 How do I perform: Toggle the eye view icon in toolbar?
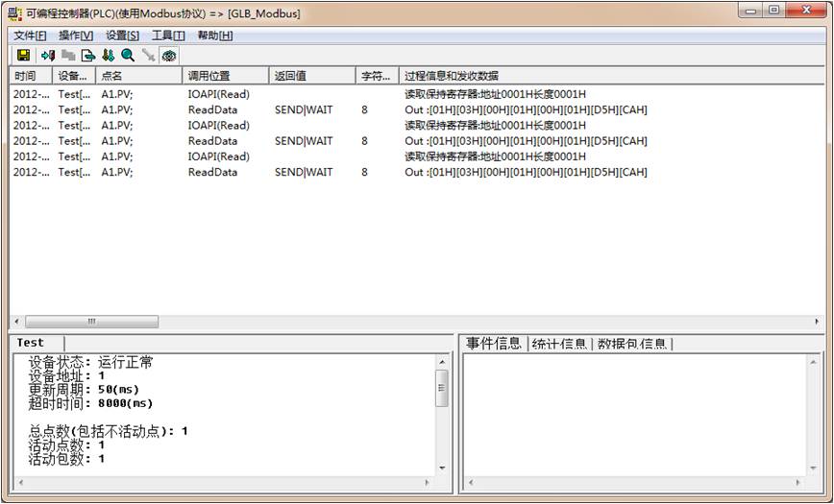(x=169, y=56)
